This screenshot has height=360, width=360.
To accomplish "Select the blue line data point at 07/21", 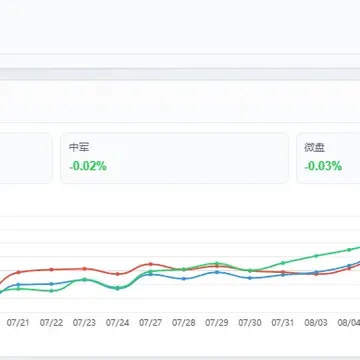I will click(x=18, y=285).
